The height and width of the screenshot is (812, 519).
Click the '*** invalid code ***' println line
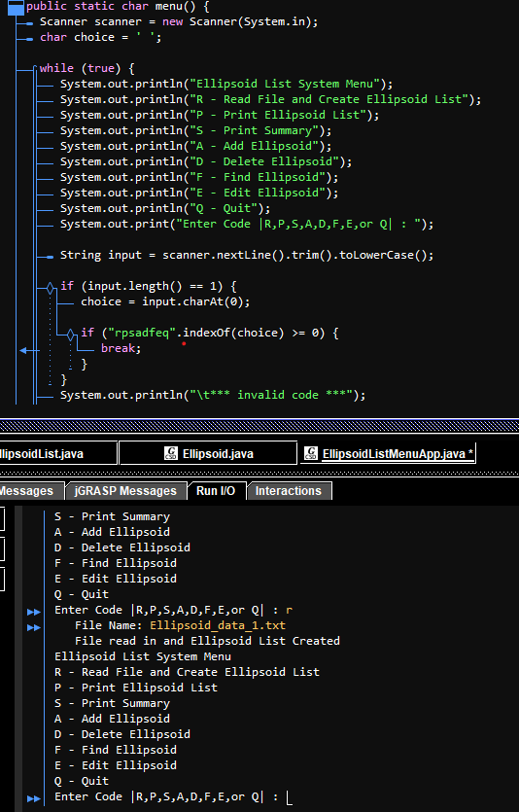213,395
